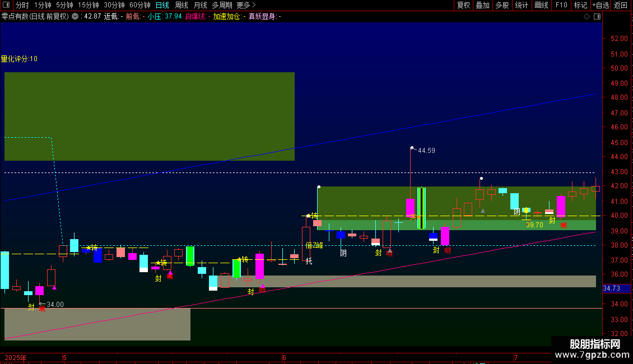Select the 1分钟 period tab
This screenshot has height=364, width=633.
(x=43, y=5)
